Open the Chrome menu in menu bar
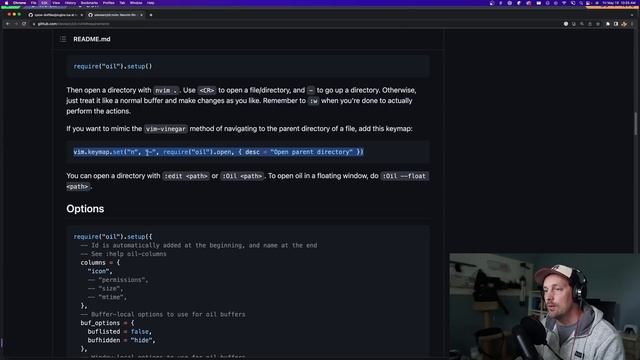This screenshot has width=640, height=360. pos(19,3)
